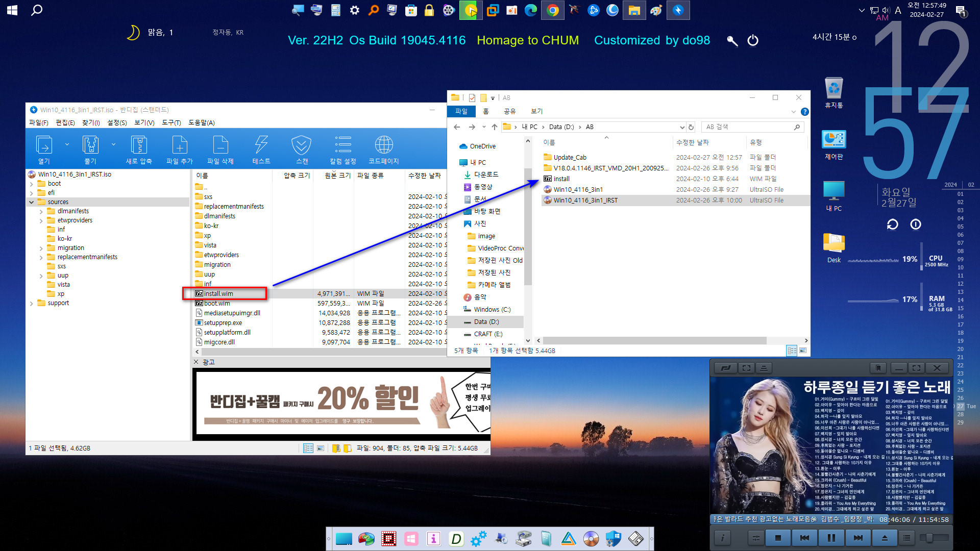This screenshot has height=551, width=980.
Task: Skip to next track in music player
Action: [858, 538]
